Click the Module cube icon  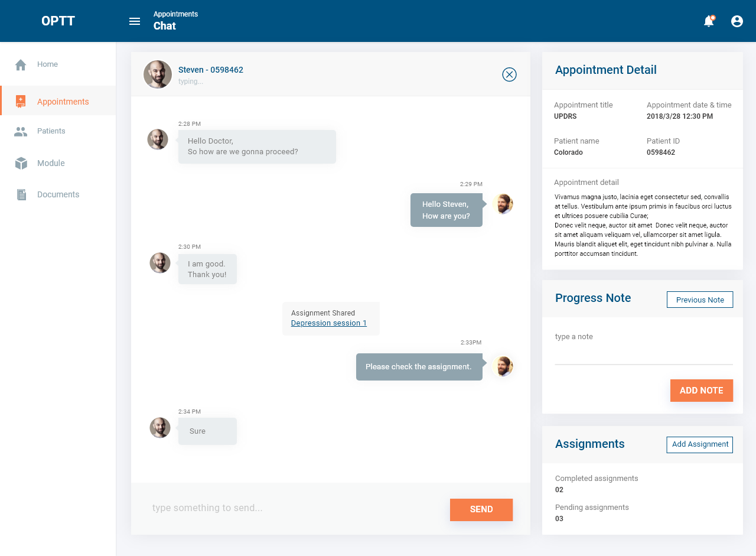pyautogui.click(x=21, y=163)
